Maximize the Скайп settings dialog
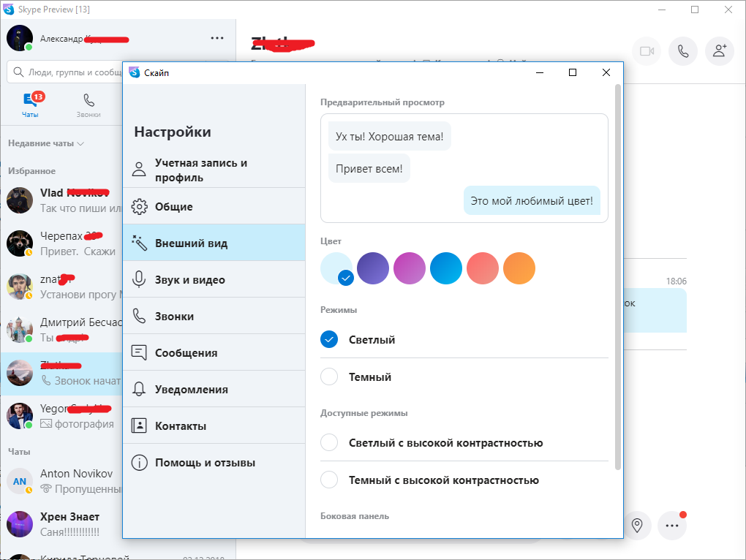This screenshot has width=746, height=560. [x=573, y=72]
